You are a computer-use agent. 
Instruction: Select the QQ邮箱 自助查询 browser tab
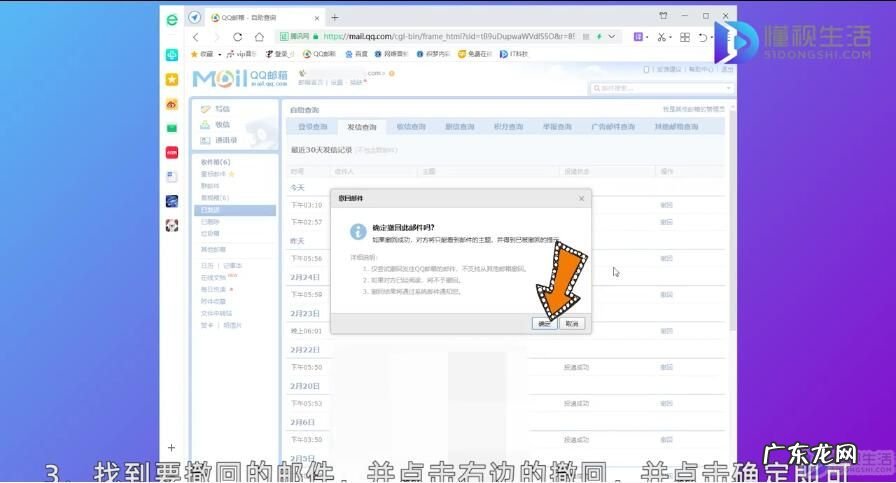(263, 18)
